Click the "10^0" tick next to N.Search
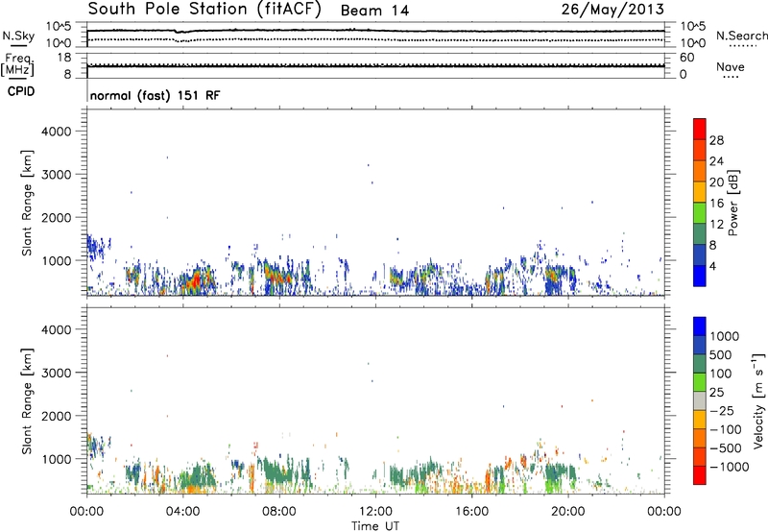768x532 pixels. click(693, 43)
